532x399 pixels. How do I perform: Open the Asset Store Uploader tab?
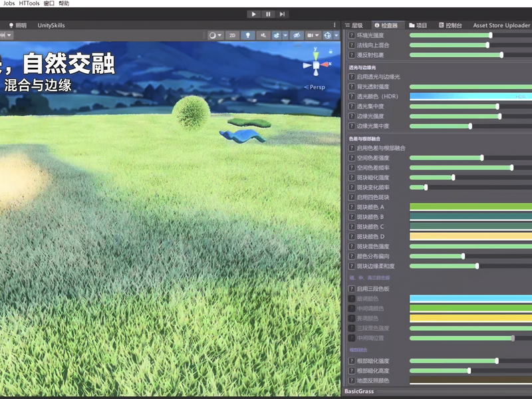point(501,25)
